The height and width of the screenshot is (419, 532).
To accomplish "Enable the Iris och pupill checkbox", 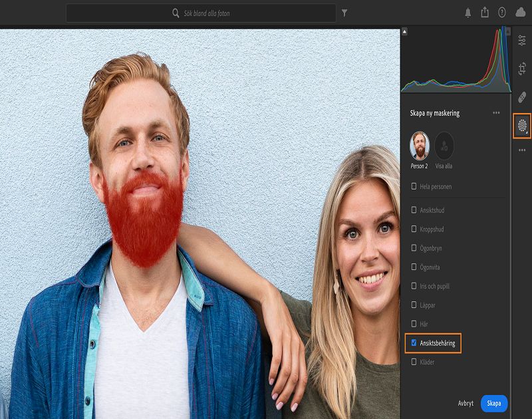I will [414, 286].
